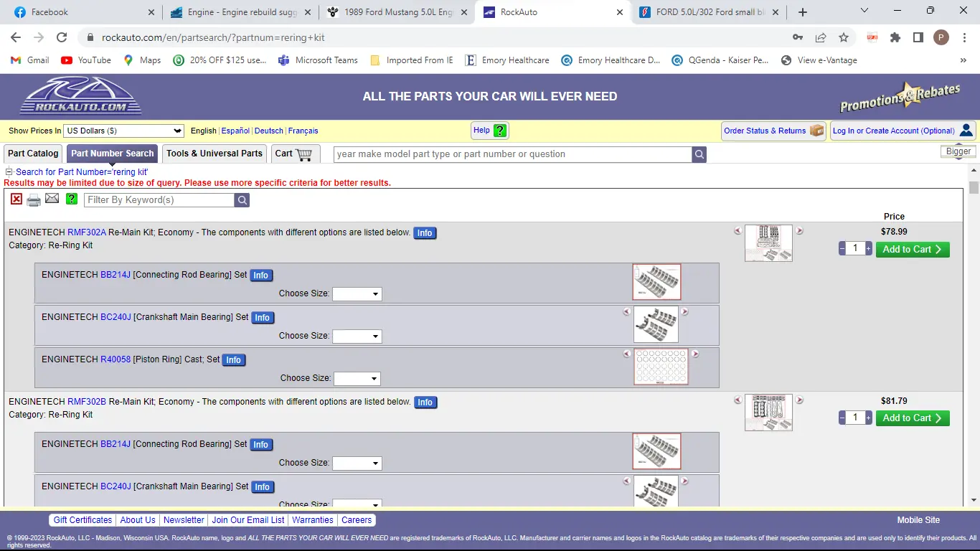Add RMF302A kit to cart

click(913, 250)
